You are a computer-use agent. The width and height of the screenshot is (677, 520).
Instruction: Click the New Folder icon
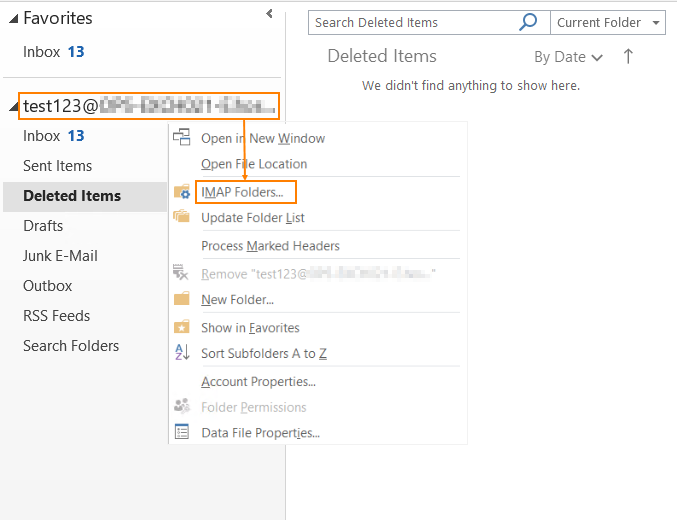pos(182,299)
